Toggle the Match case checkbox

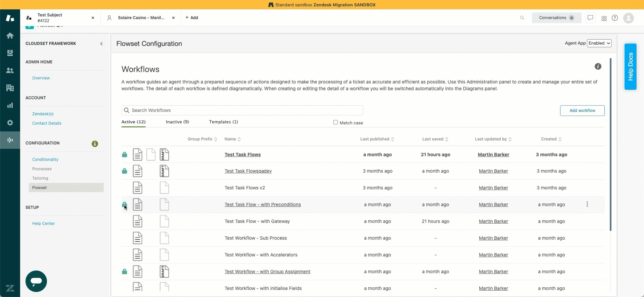click(x=335, y=122)
